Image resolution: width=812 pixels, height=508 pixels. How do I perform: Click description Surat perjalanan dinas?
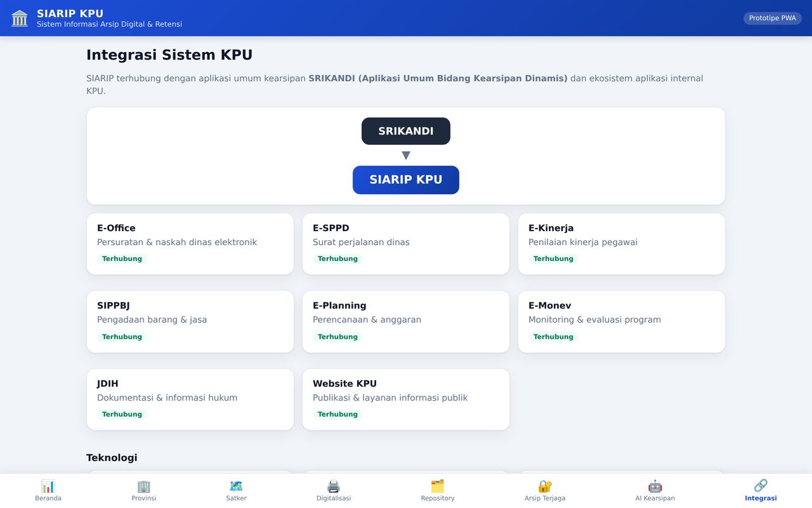click(x=361, y=242)
